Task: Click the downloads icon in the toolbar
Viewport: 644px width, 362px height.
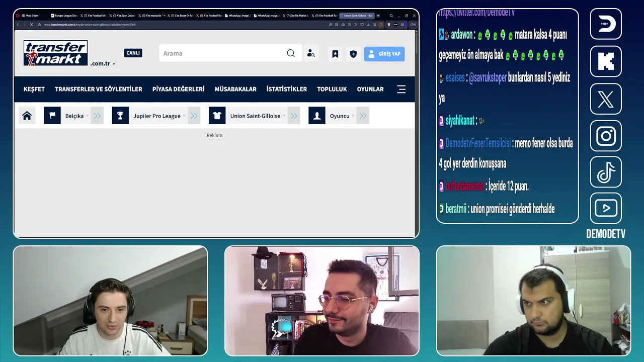Action: (368, 24)
